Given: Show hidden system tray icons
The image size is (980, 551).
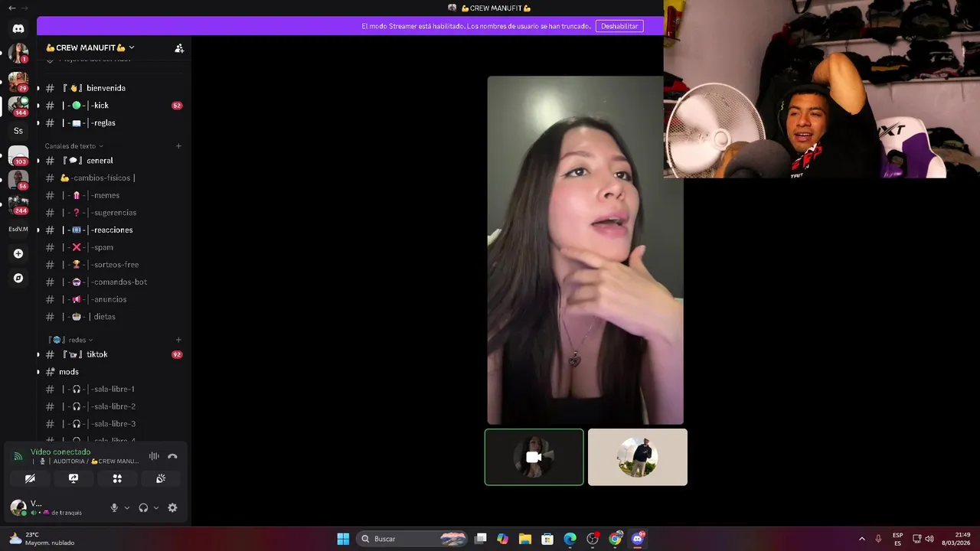Looking at the screenshot, I should pos(861,539).
